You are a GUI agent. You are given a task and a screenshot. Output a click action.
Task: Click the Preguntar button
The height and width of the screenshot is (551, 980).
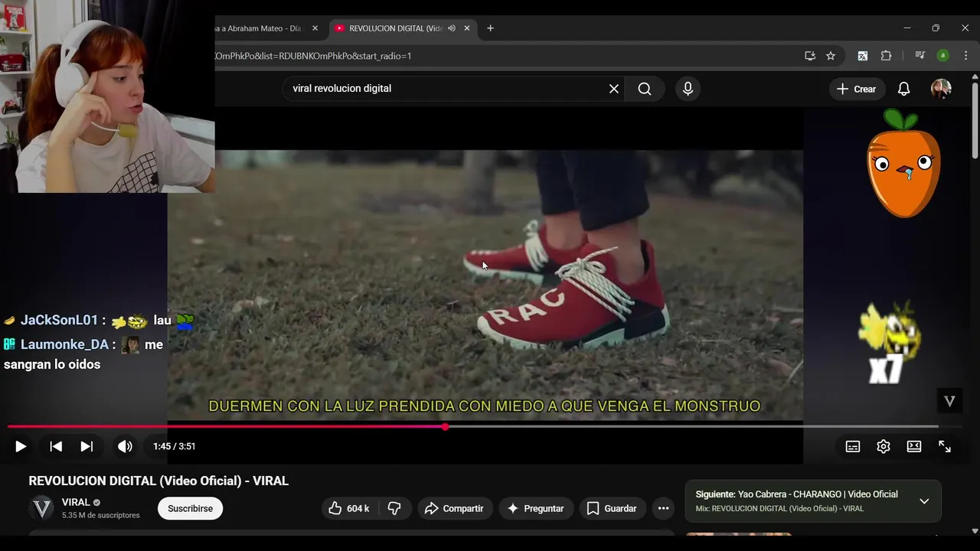point(536,508)
